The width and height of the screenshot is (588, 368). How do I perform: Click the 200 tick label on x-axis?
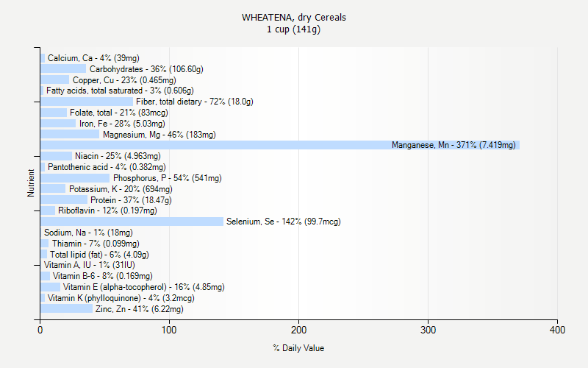[x=299, y=331]
